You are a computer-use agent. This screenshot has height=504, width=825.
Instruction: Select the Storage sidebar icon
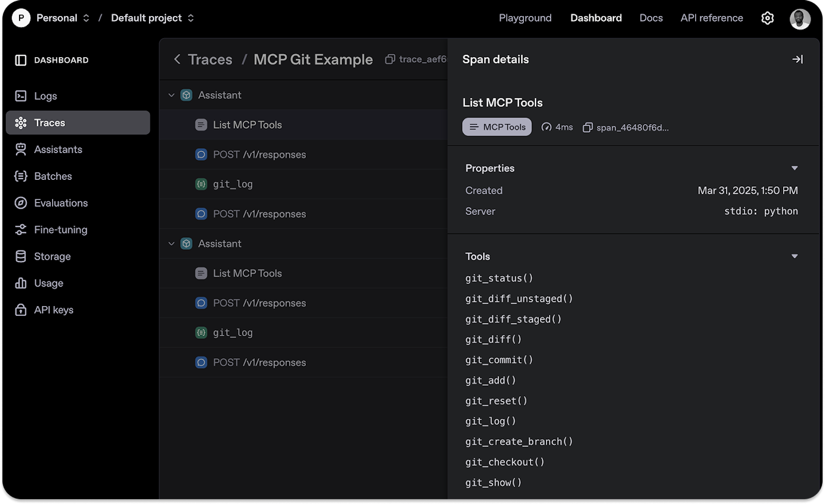click(21, 256)
